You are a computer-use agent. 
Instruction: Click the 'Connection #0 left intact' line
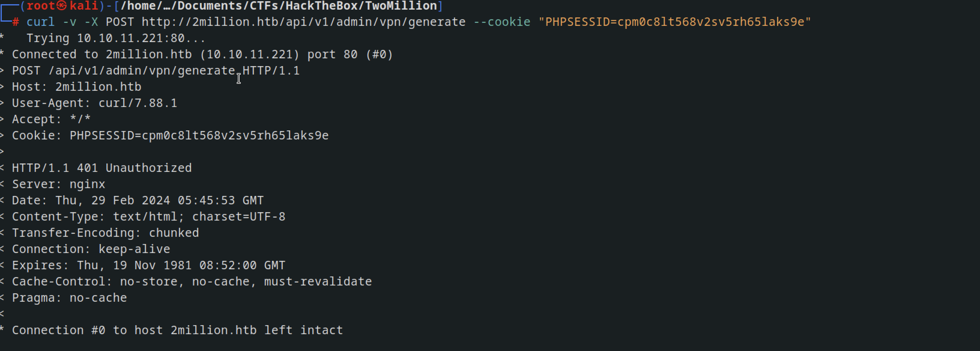pyautogui.click(x=177, y=330)
